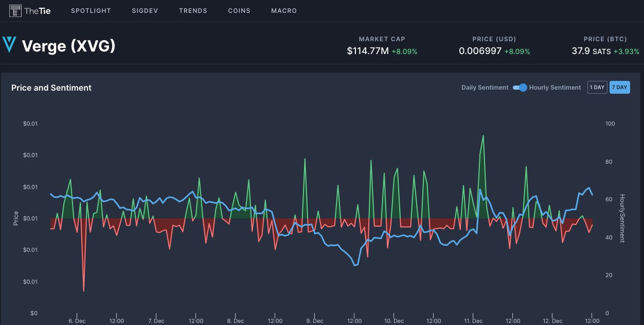644x325 pixels.
Task: Click the Hourly Sentiment label
Action: (x=554, y=88)
